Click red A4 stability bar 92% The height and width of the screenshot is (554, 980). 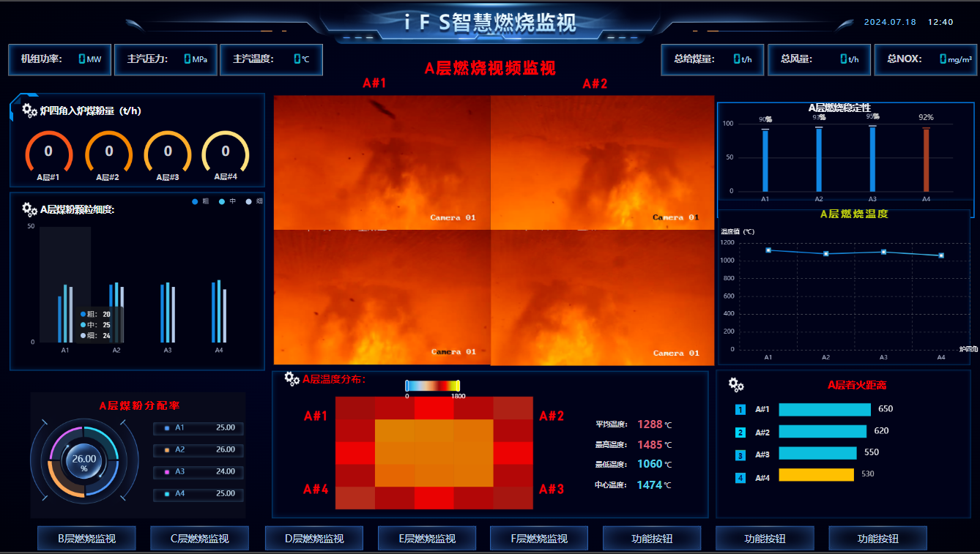click(x=926, y=160)
